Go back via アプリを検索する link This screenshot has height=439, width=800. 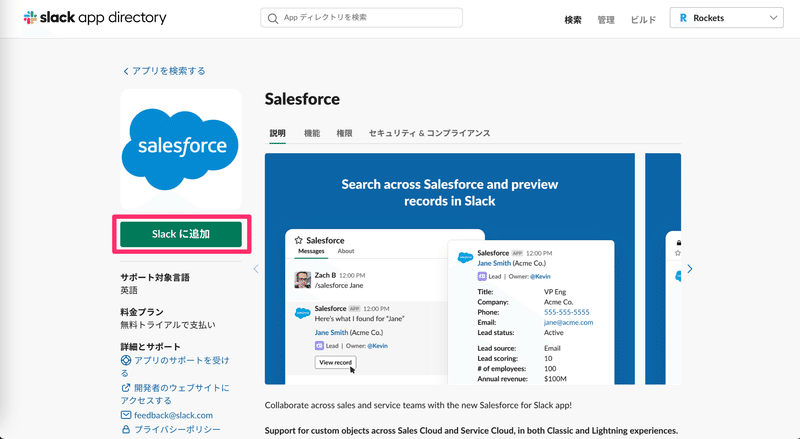coord(164,71)
